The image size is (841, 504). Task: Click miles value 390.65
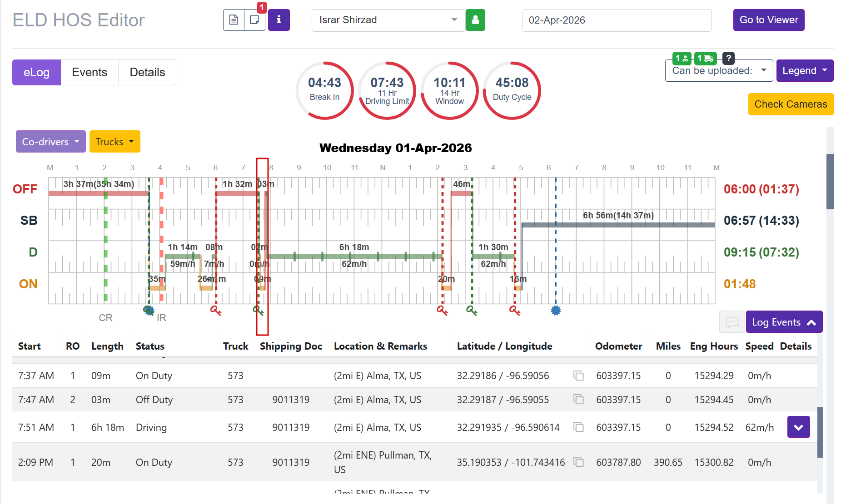click(668, 462)
